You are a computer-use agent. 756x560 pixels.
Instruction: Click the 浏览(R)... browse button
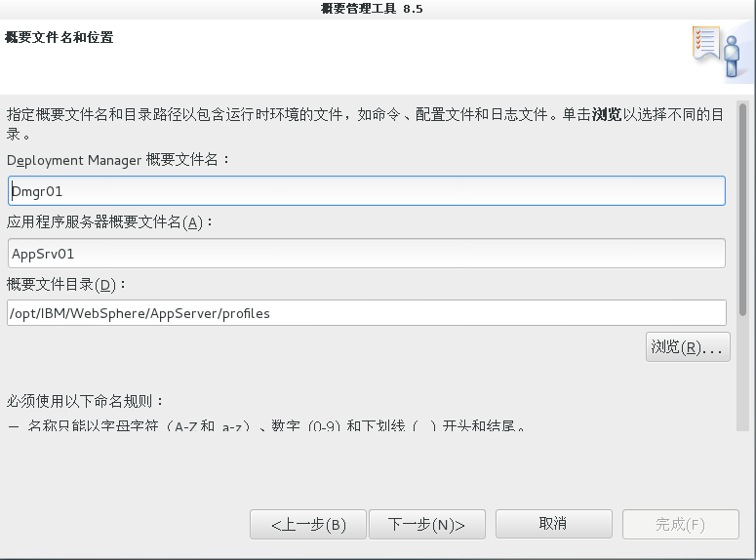tap(688, 346)
